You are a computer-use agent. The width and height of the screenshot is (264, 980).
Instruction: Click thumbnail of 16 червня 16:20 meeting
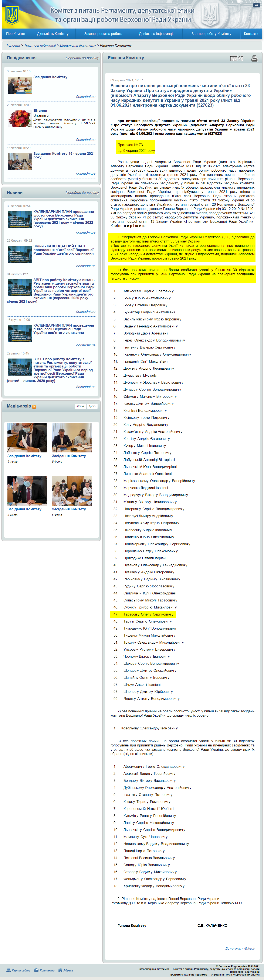pos(20,161)
